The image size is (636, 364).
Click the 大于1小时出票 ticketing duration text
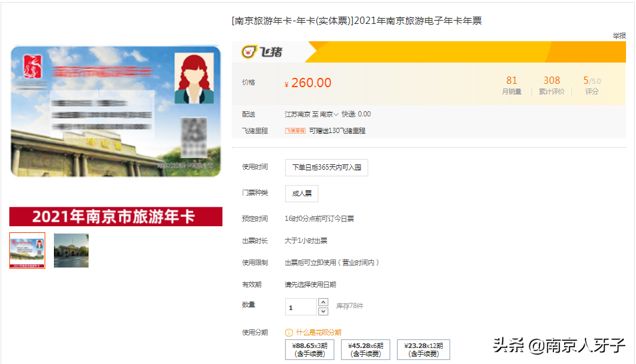coord(306,241)
